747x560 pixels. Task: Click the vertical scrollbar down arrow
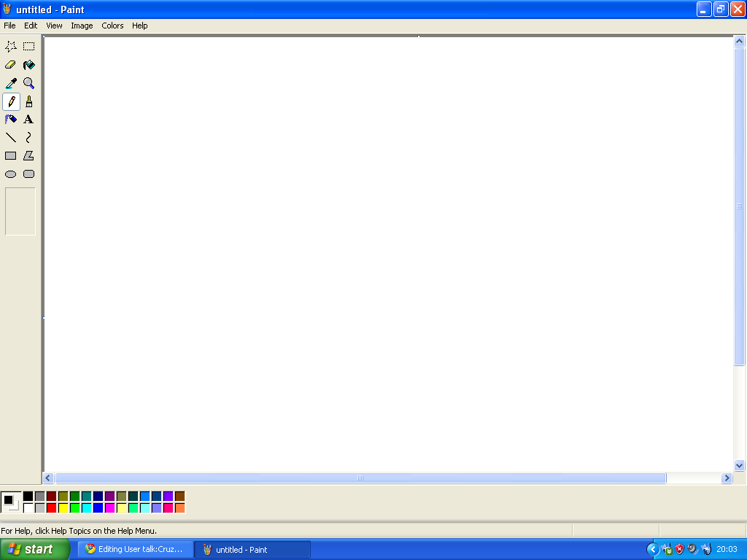click(739, 465)
